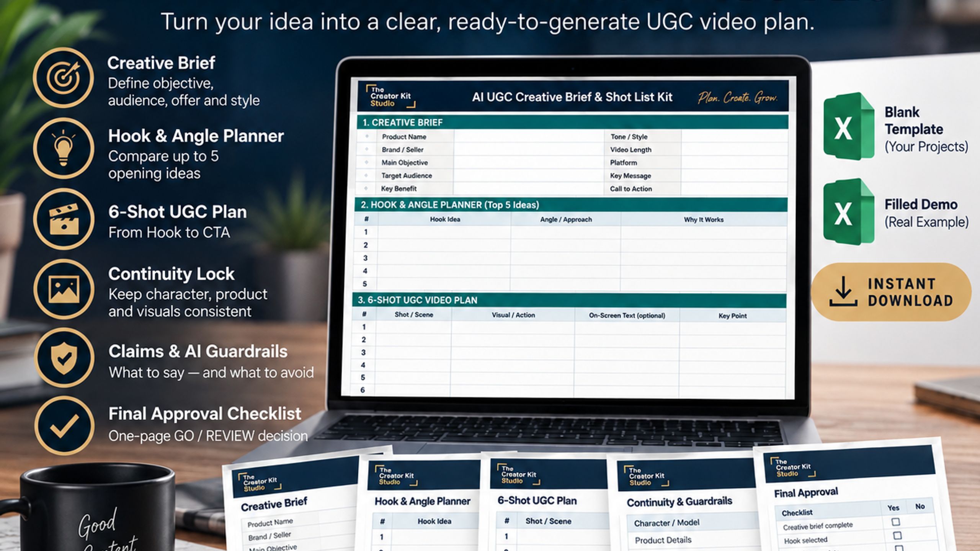
Task: Click the 'Visual / Action' column header
Action: [513, 315]
